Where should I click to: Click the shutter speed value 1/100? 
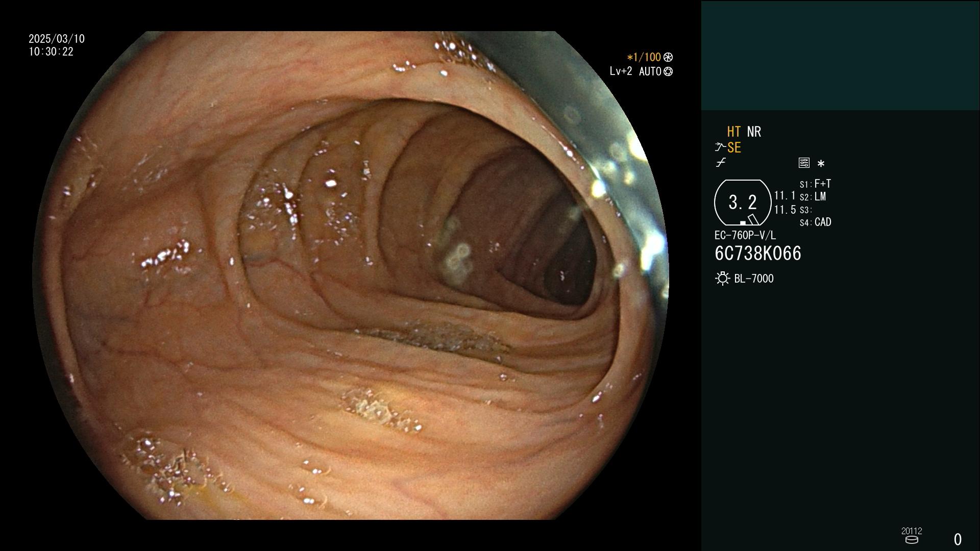(644, 57)
